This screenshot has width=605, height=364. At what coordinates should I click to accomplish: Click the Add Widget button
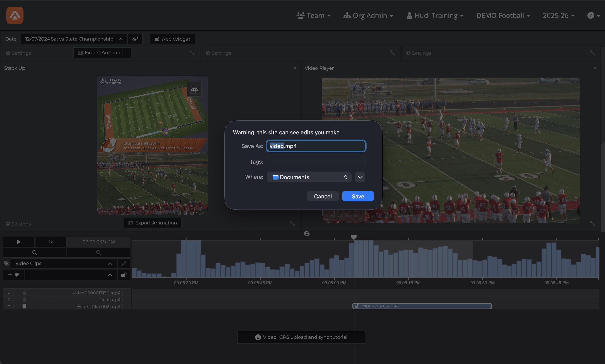[172, 39]
